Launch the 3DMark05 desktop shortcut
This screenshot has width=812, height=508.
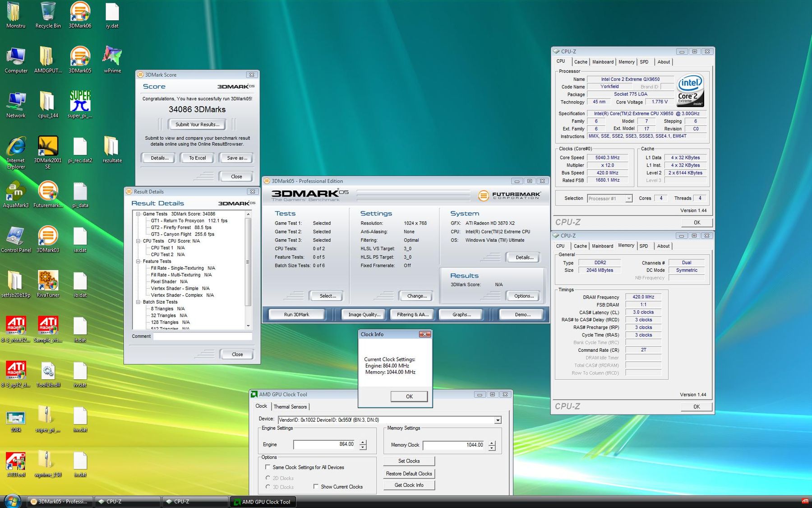80,60
